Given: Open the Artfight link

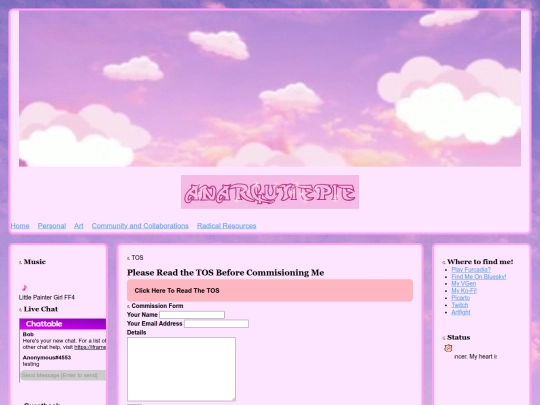Looking at the screenshot, I should click(x=461, y=312).
